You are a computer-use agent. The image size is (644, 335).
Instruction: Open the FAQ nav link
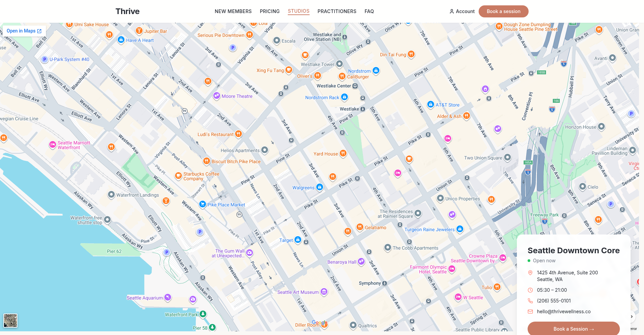(369, 11)
